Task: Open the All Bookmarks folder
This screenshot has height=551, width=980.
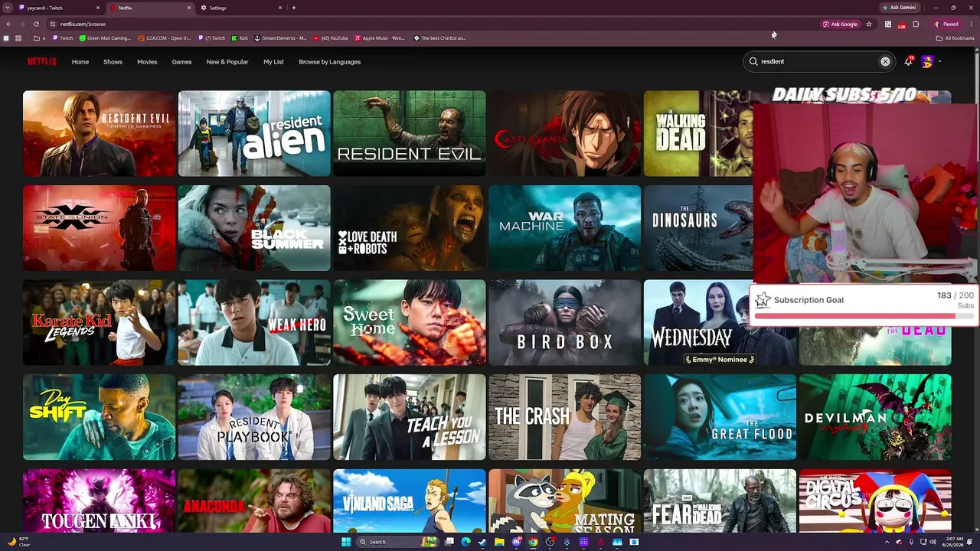Action: (x=956, y=38)
